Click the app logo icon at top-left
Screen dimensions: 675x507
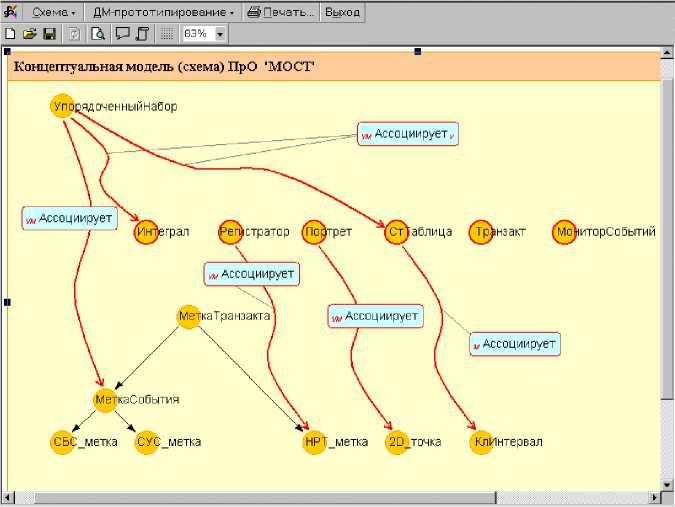click(x=10, y=12)
